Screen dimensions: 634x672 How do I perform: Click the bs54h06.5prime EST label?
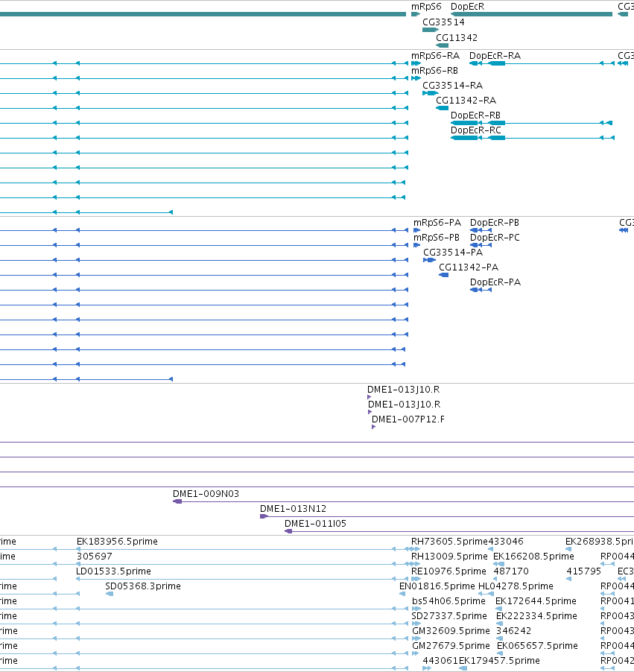448,601
